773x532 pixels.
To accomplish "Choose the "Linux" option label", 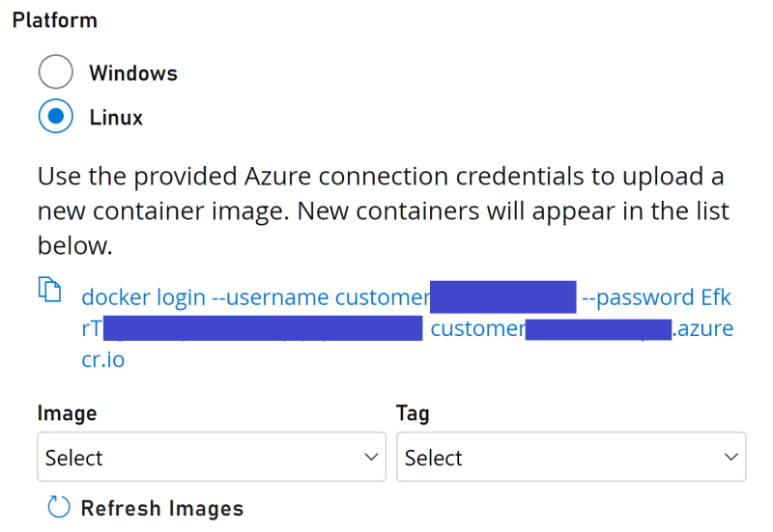I will click(116, 117).
